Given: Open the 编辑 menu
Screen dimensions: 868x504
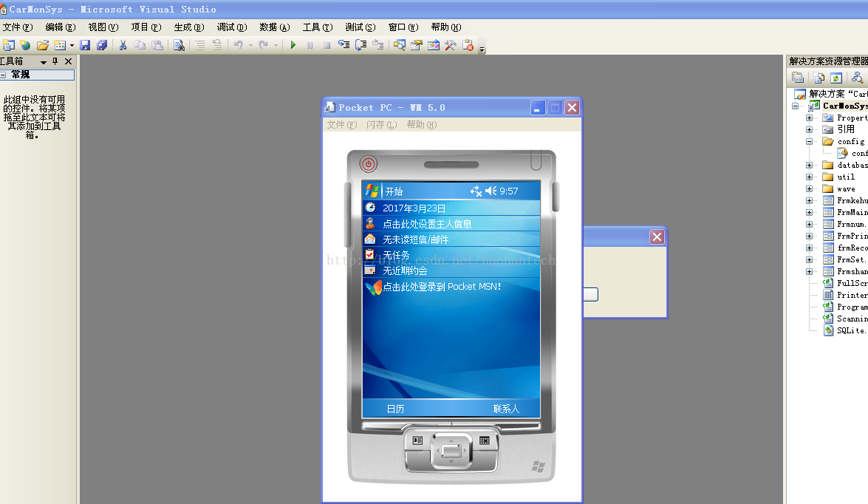Looking at the screenshot, I should (x=61, y=27).
